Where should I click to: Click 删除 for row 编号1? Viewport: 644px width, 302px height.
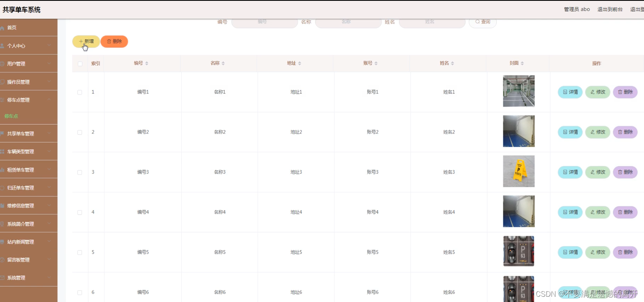click(625, 92)
